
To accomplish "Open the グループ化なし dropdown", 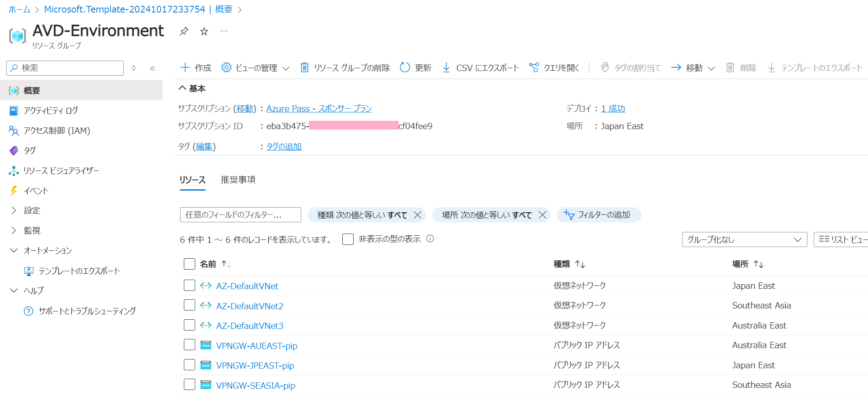I will tap(745, 239).
